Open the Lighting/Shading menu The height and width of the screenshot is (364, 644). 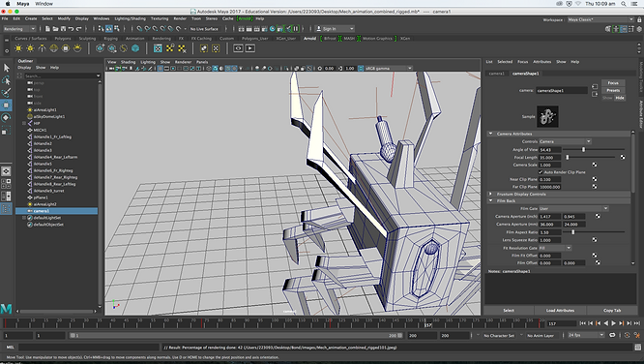point(130,18)
